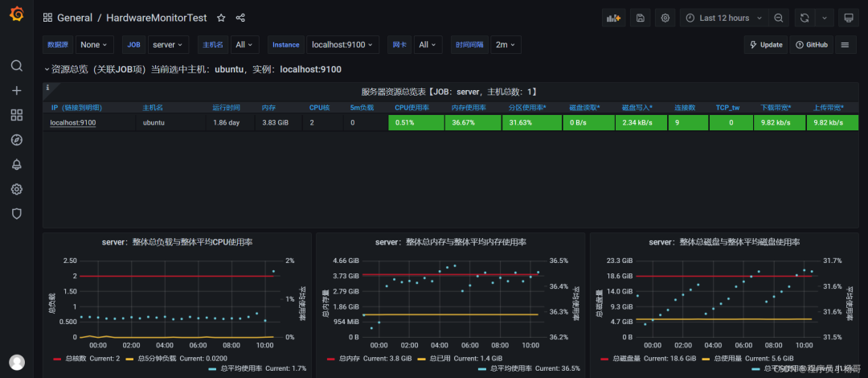The width and height of the screenshot is (868, 378).
Task: Save dashboard with the disk icon
Action: (641, 18)
